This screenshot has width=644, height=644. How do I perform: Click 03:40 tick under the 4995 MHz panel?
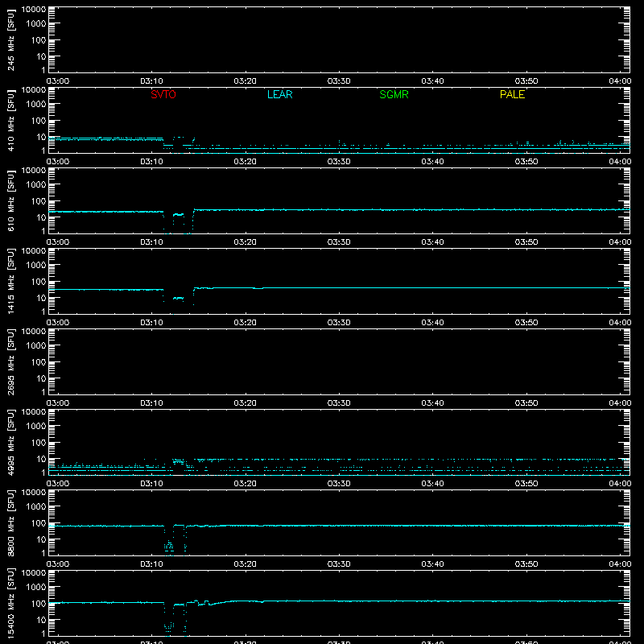click(x=432, y=484)
